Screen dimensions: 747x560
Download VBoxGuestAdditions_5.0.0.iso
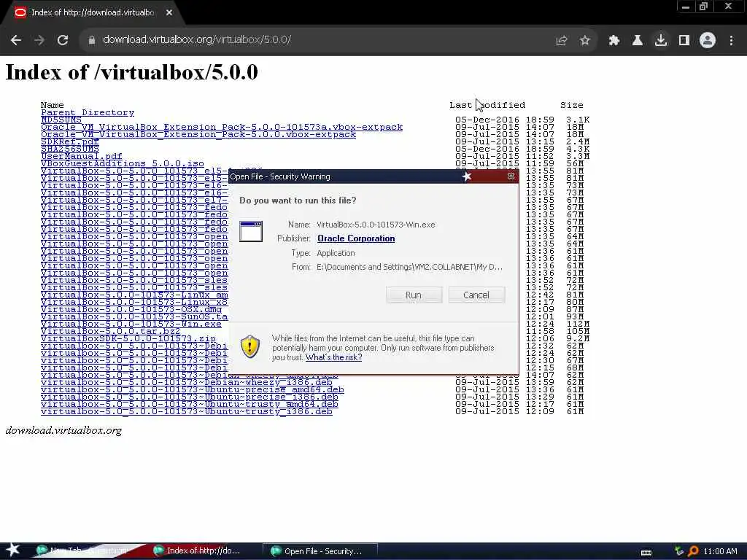pyautogui.click(x=123, y=164)
